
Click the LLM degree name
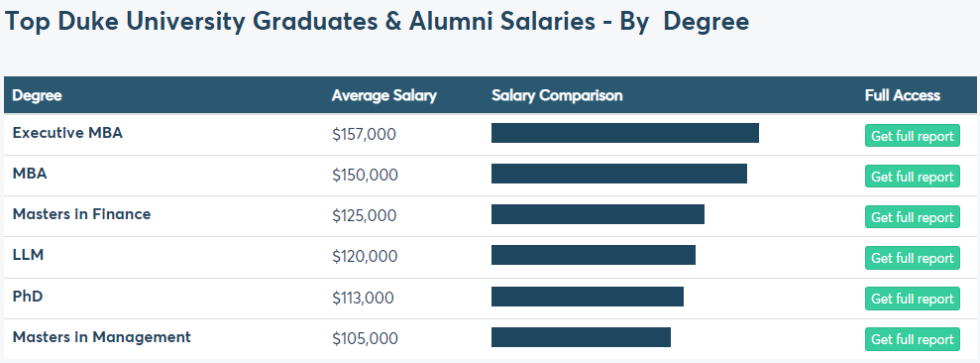point(28,255)
